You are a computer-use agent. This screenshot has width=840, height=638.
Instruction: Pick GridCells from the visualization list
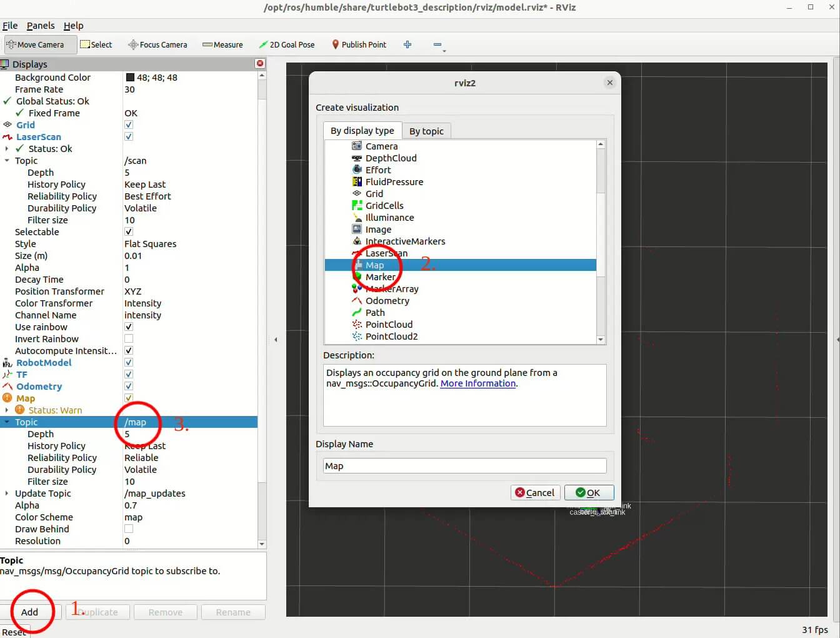tap(384, 206)
